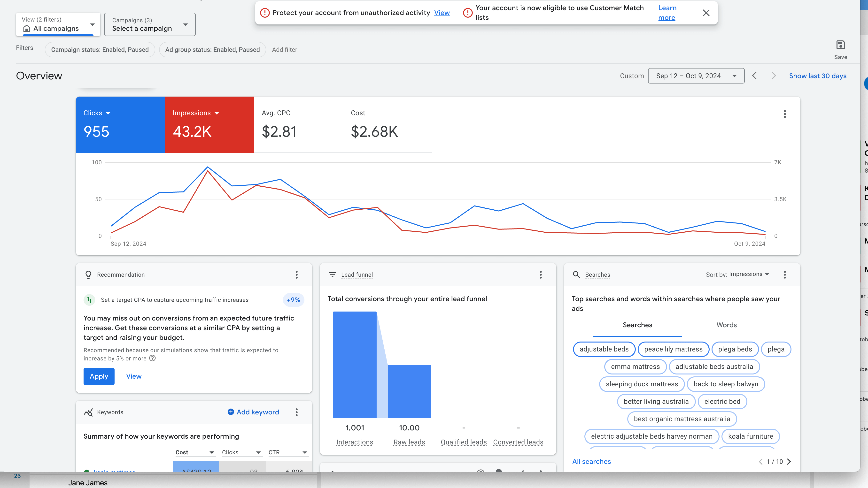Switch to the Words tab
Screen dimensions: 868x488
coord(727,325)
